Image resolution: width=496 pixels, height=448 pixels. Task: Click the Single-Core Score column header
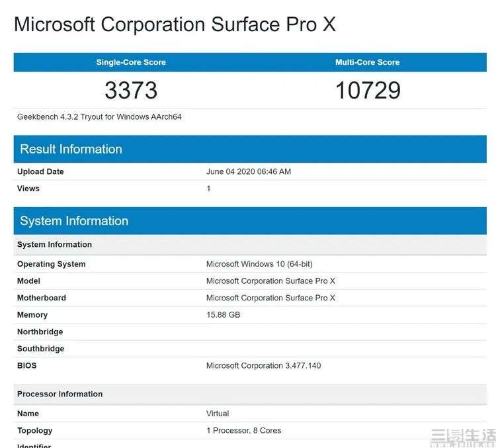[x=131, y=62]
